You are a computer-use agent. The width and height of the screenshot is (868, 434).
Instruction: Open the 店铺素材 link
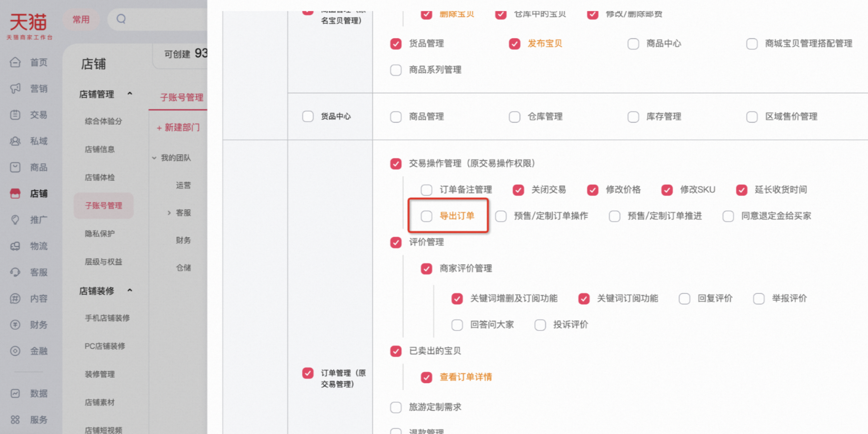point(100,402)
